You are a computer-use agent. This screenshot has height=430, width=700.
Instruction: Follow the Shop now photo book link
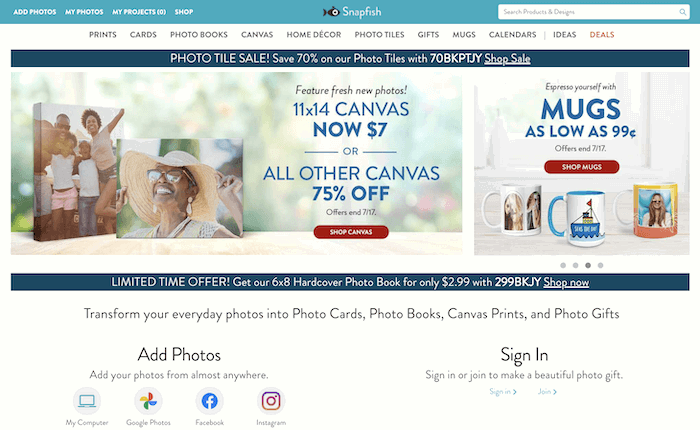[566, 282]
